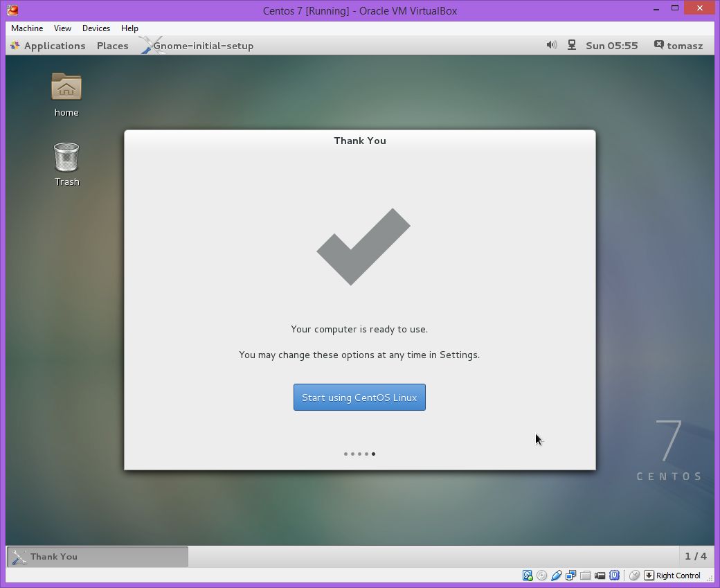The image size is (720, 588).
Task: Click Start using CentOS Linux button
Action: pyautogui.click(x=359, y=398)
